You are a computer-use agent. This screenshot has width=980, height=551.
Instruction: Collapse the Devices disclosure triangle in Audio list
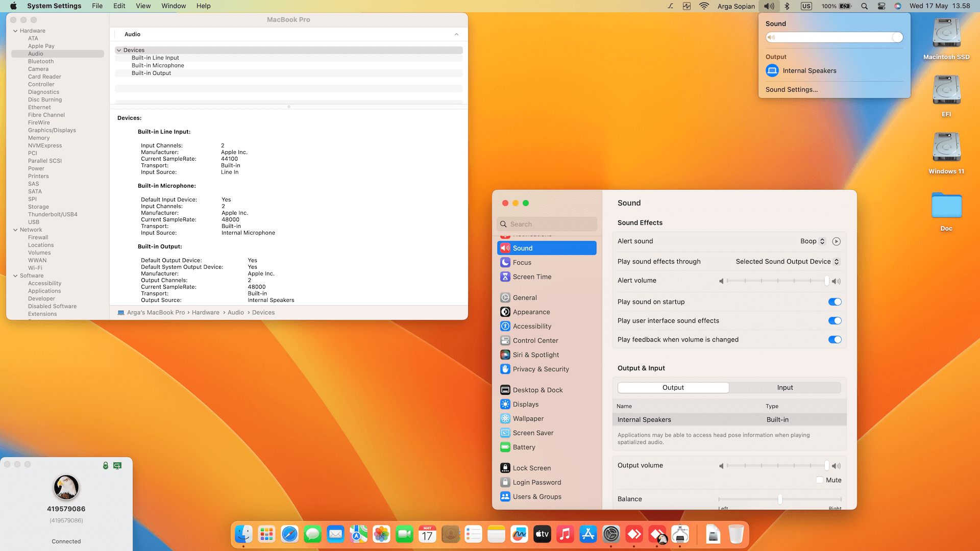[x=119, y=50]
